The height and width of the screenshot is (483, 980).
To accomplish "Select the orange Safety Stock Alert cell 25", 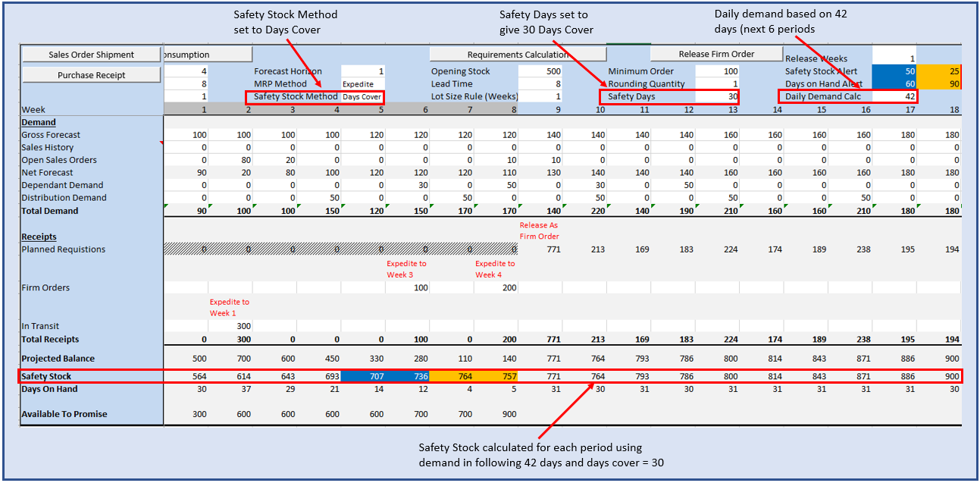I will tap(940, 71).
